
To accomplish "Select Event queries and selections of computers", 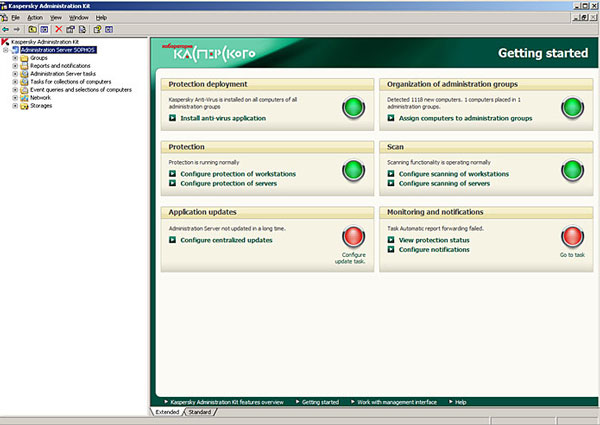I will click(81, 90).
